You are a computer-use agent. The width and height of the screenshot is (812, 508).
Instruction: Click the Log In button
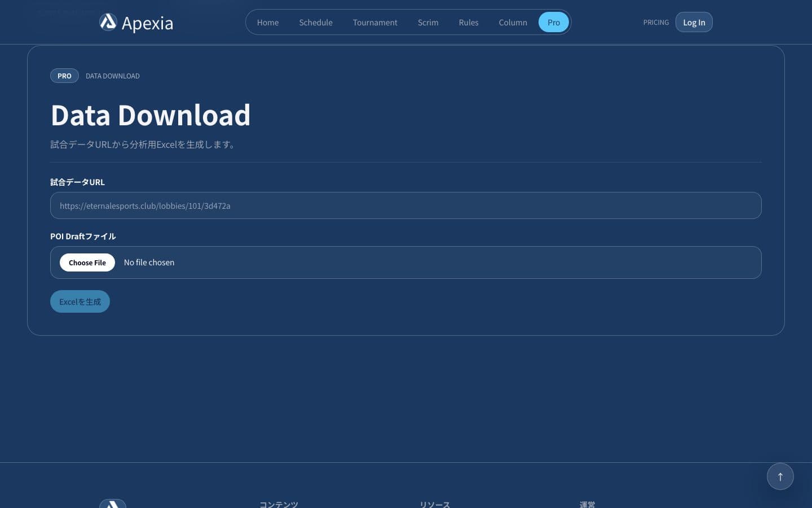coord(694,22)
